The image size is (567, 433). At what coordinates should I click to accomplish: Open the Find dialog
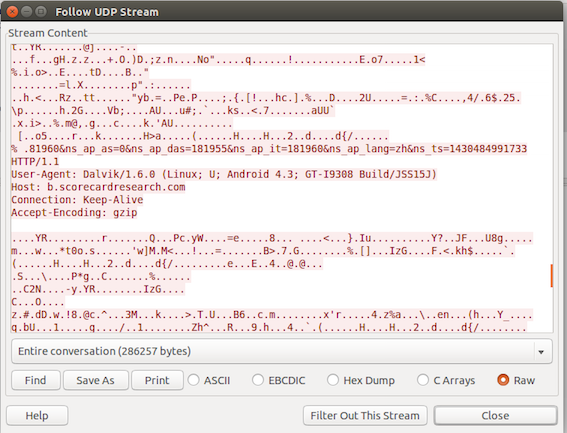(35, 380)
